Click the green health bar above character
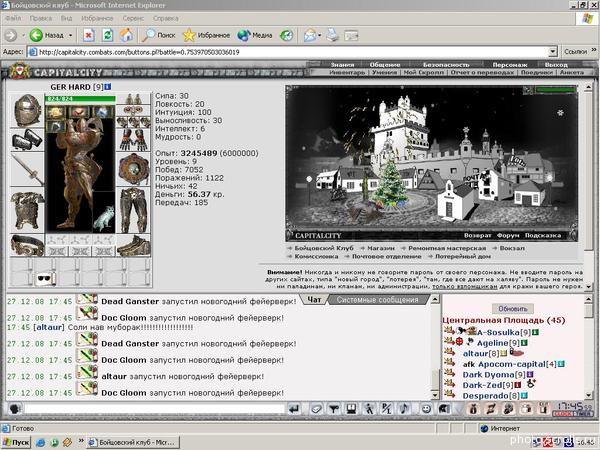 click(x=80, y=99)
